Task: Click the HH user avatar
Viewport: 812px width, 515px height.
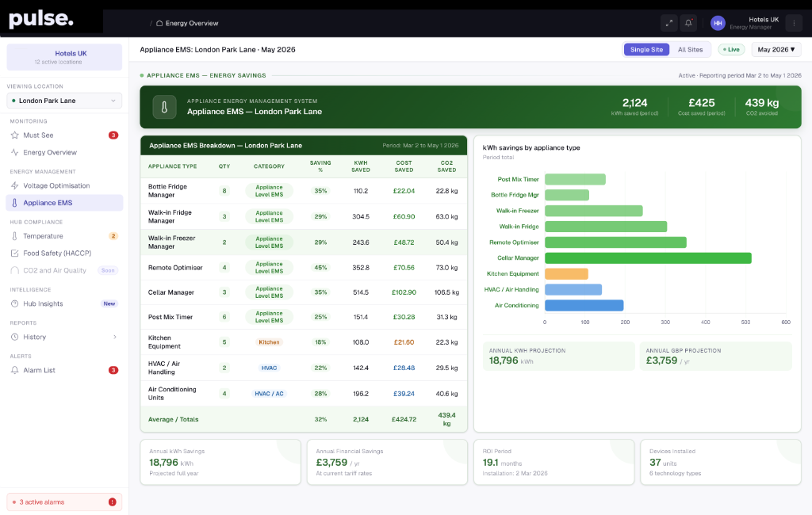Action: pyautogui.click(x=717, y=23)
